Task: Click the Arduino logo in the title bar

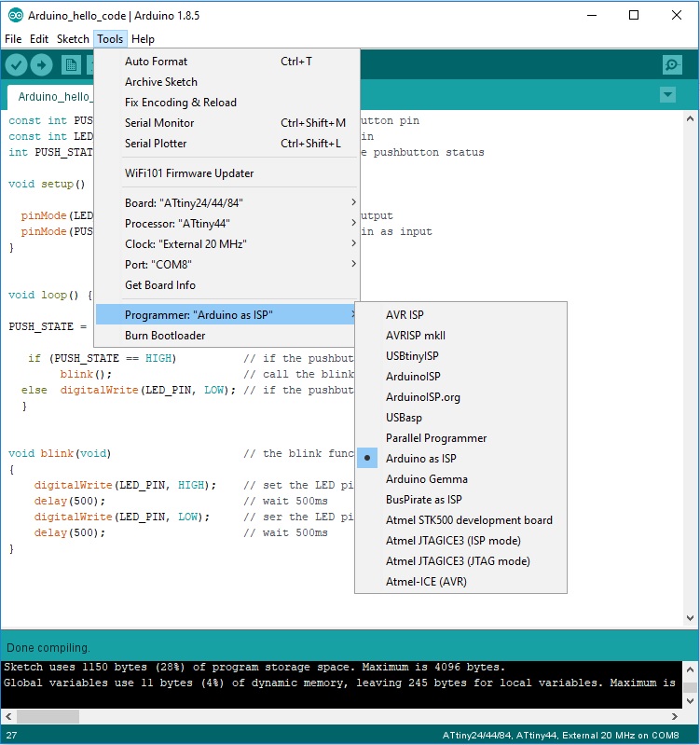Action: (x=16, y=15)
